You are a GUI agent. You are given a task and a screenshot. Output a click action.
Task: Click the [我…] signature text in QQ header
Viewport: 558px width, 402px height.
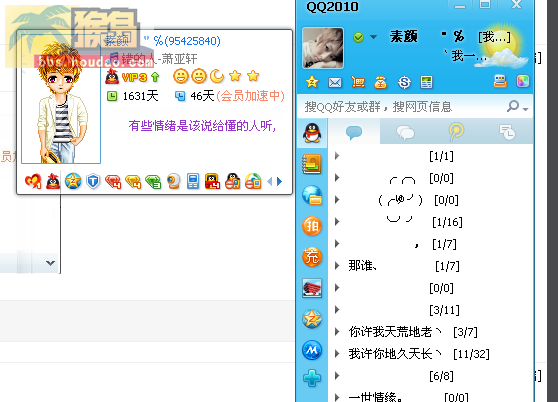[494, 37]
